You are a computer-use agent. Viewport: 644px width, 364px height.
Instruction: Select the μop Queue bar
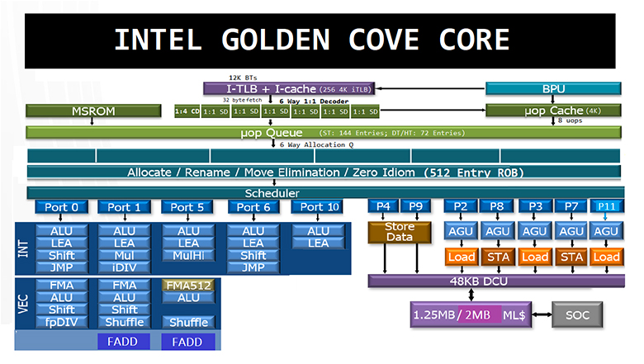click(x=323, y=133)
